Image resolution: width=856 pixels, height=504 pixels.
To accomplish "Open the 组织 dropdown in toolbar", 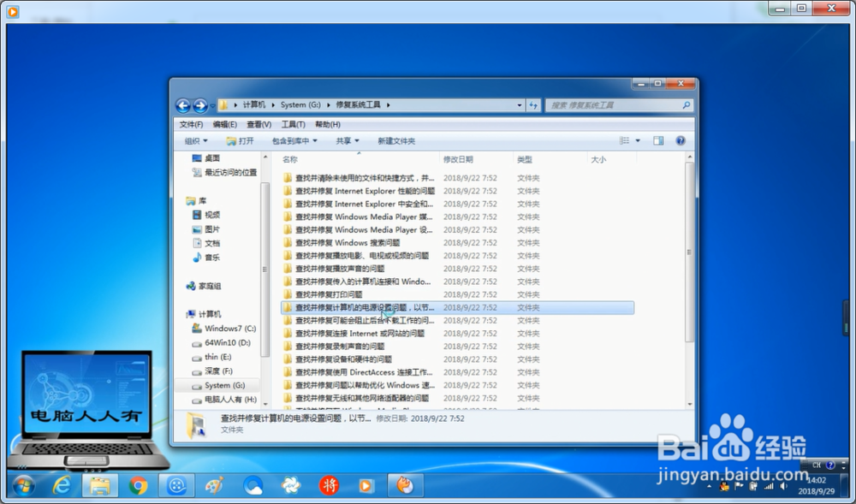I will (196, 140).
